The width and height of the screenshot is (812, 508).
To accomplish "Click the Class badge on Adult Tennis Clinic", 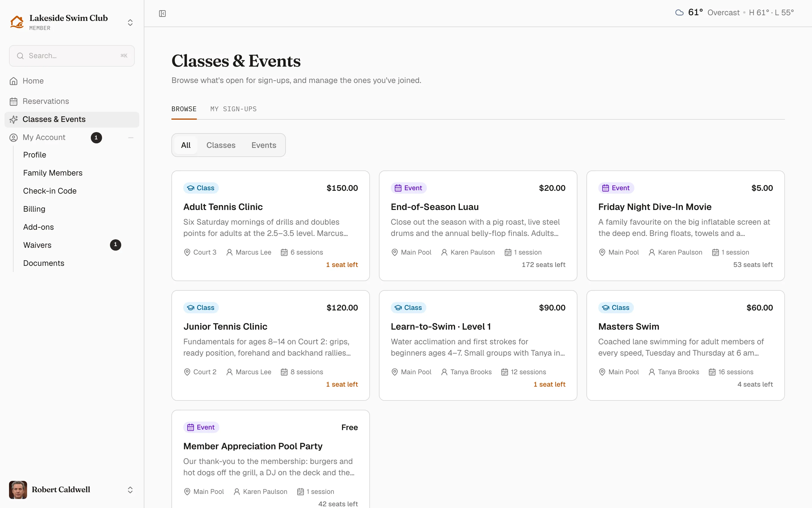I will [x=201, y=188].
